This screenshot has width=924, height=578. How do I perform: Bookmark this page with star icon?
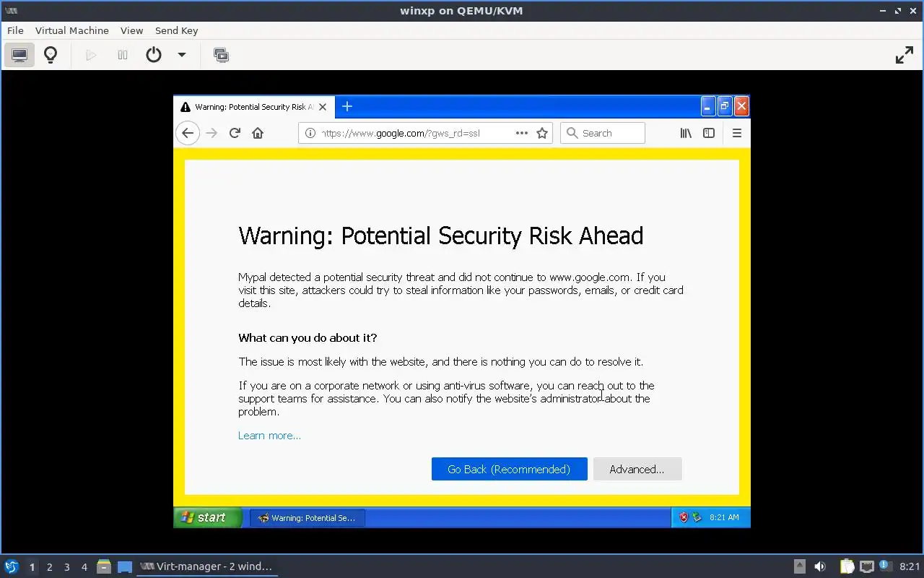tap(542, 133)
